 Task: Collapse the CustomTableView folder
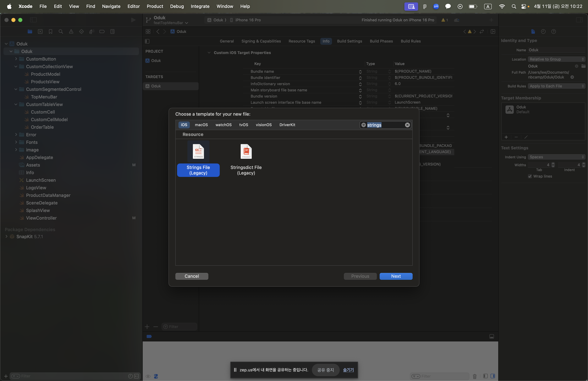point(16,104)
